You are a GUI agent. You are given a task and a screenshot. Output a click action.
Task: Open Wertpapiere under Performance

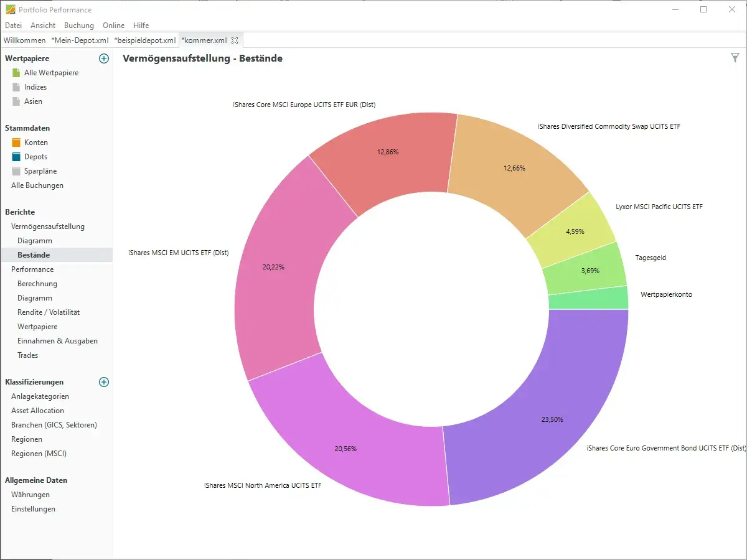coord(37,327)
